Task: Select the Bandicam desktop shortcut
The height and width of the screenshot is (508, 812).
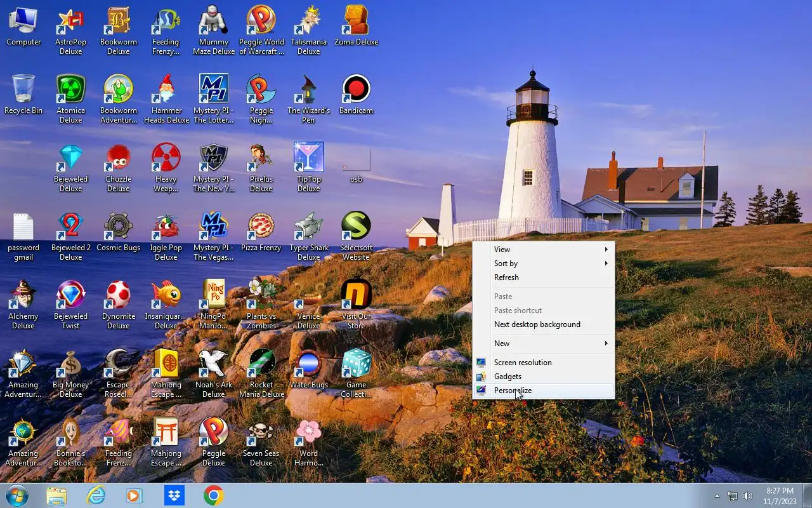Action: 357,95
